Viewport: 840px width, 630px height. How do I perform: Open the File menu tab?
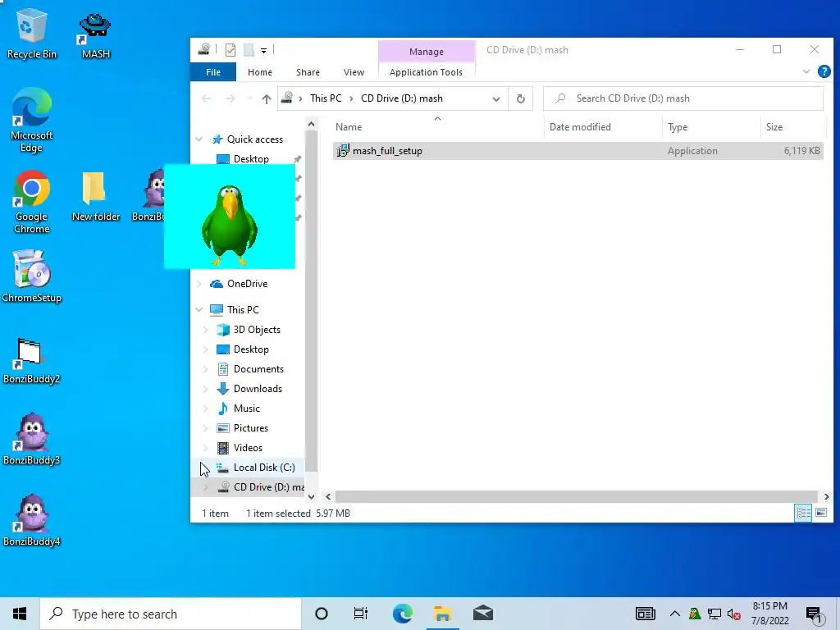213,72
